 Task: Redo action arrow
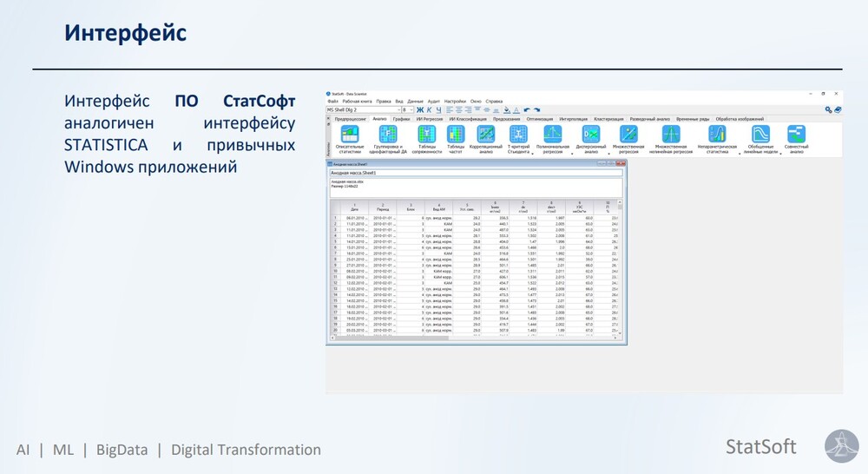click(536, 110)
